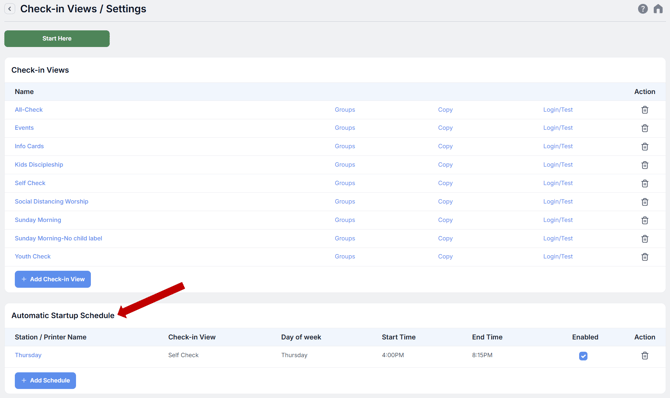Copy the Youth Check view
The height and width of the screenshot is (398, 670).
pos(445,256)
